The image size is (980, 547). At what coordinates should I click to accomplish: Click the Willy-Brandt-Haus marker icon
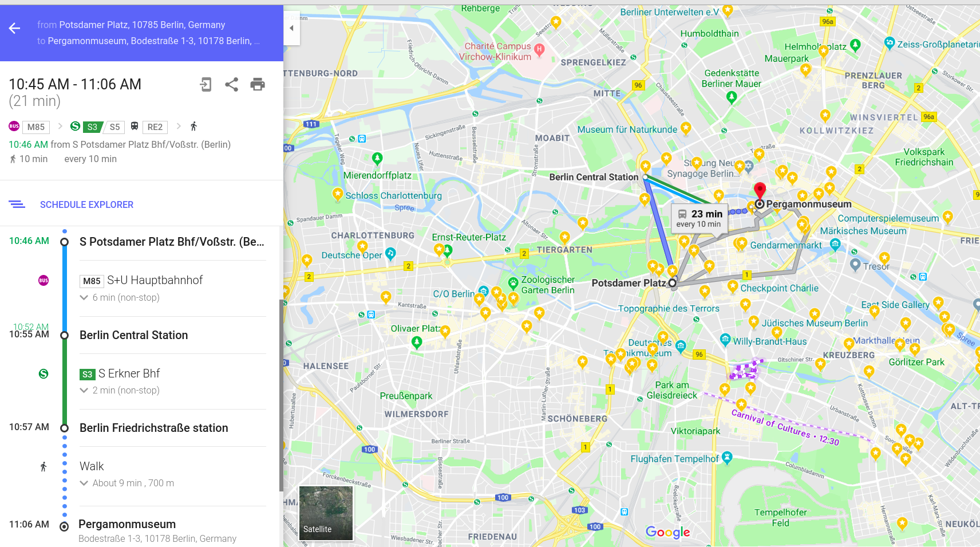pos(725,339)
